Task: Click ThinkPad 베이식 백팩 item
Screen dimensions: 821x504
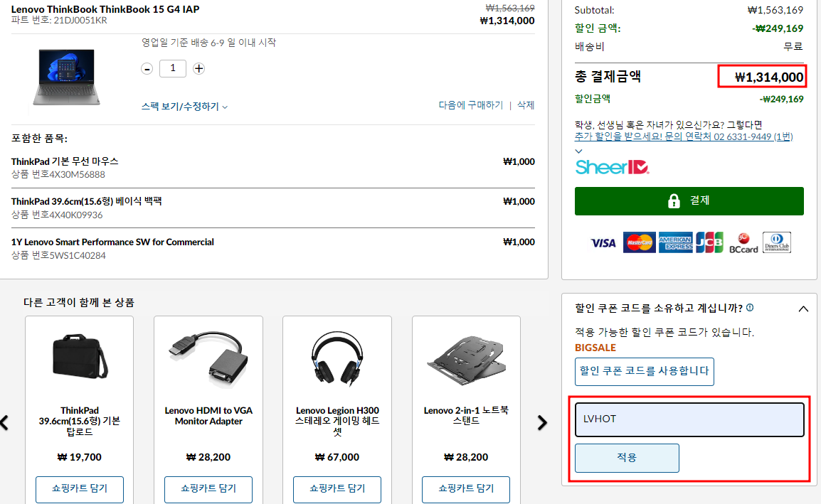Action: coord(86,201)
